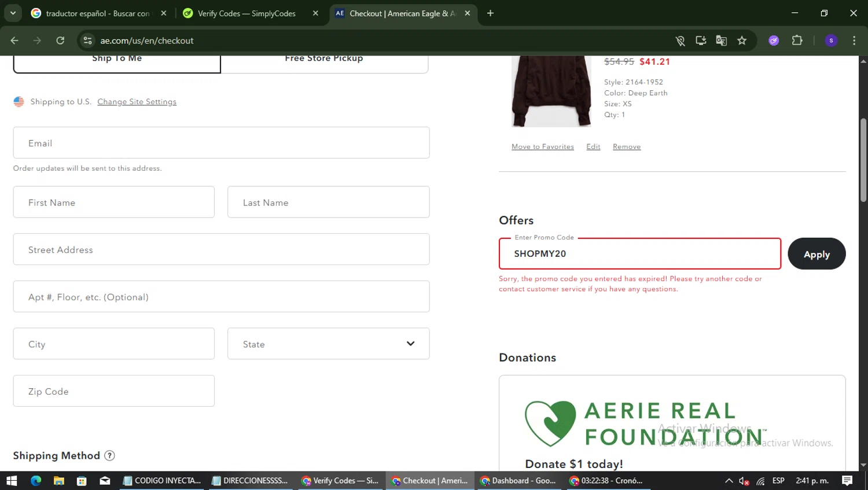Open the State dropdown
The image size is (868, 490).
coord(328,344)
